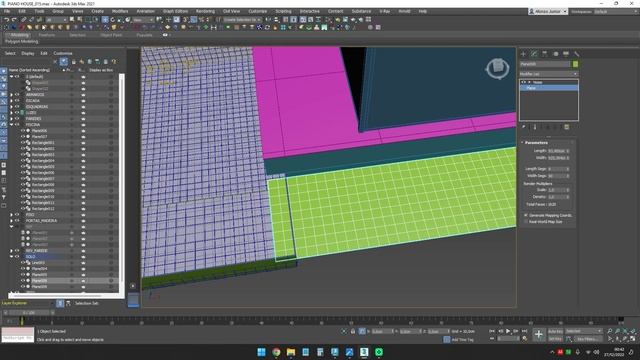Screen dimensions: 640x360
Task: Click the Zoom navigation icon
Action: point(610,331)
